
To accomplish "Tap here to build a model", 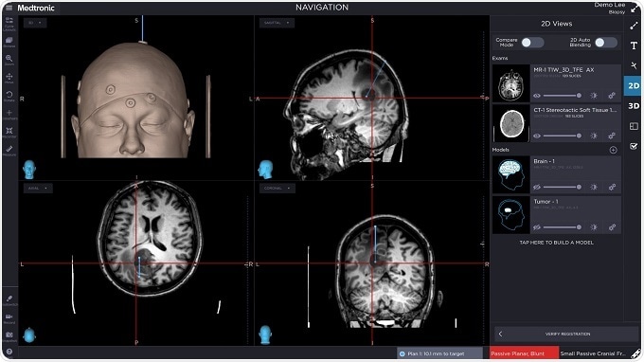I will [556, 243].
